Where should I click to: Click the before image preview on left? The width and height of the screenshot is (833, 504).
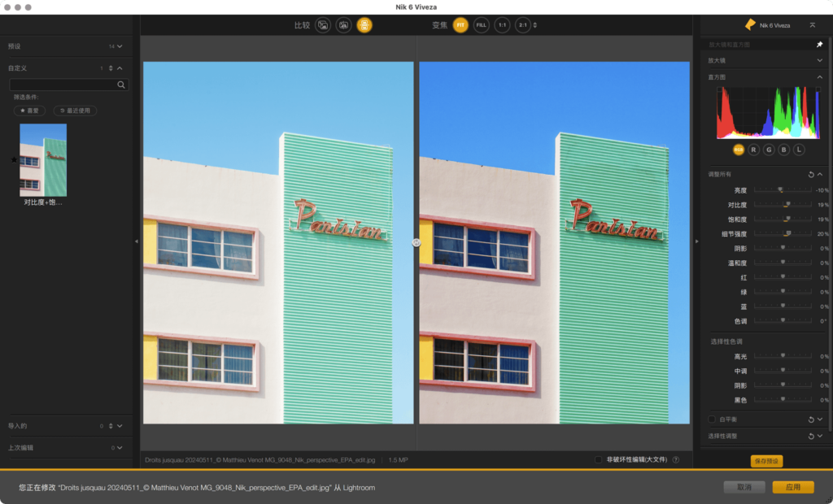pyautogui.click(x=278, y=243)
